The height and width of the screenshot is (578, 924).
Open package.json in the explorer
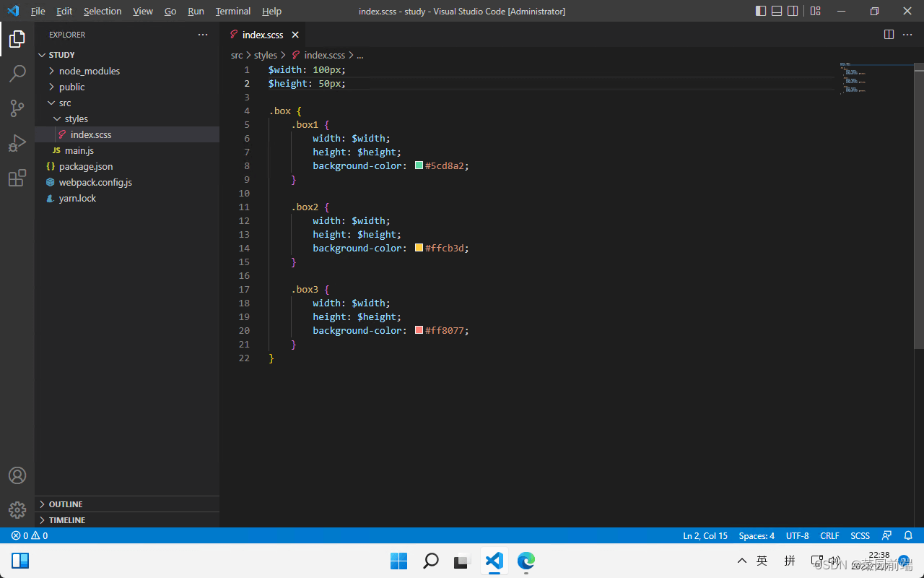(127, 166)
